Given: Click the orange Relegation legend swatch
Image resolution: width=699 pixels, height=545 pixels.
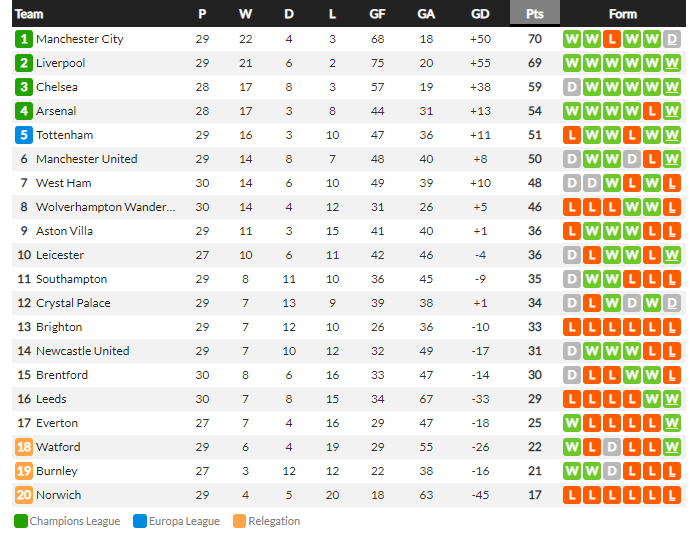Looking at the screenshot, I should 239,521.
